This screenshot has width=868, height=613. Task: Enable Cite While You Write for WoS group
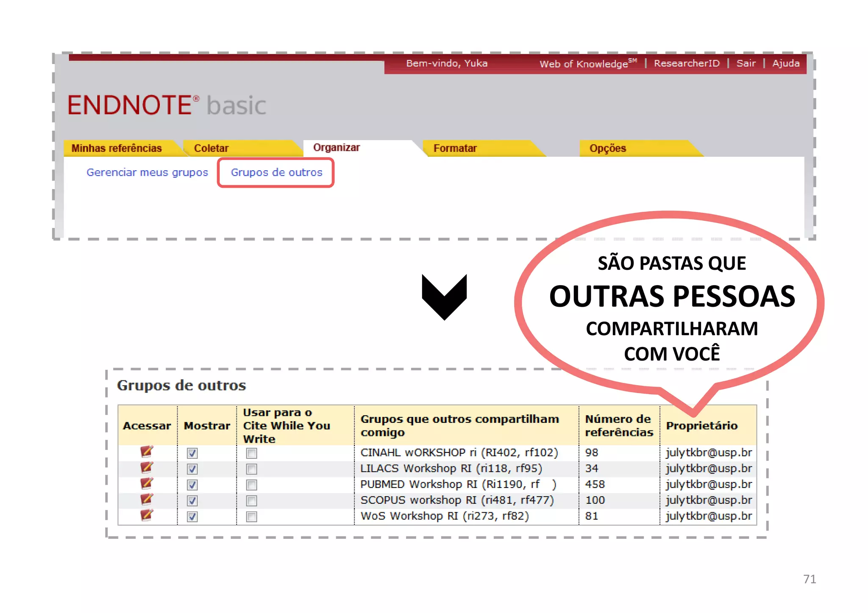(252, 517)
